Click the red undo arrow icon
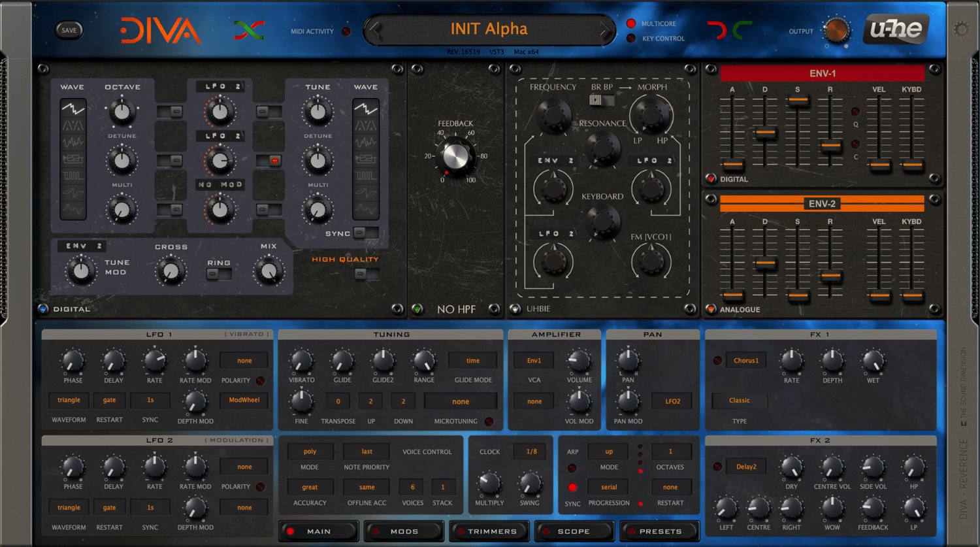The height and width of the screenshot is (547, 980). point(717,30)
